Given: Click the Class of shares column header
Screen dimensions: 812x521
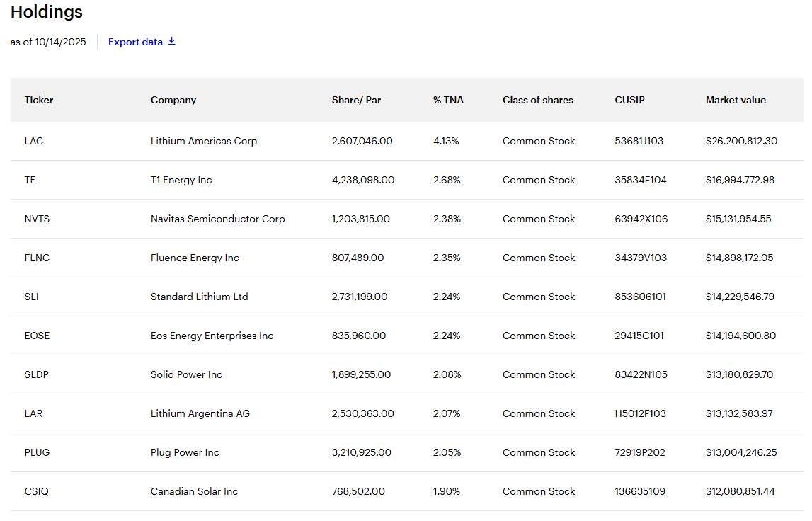Looking at the screenshot, I should 538,100.
